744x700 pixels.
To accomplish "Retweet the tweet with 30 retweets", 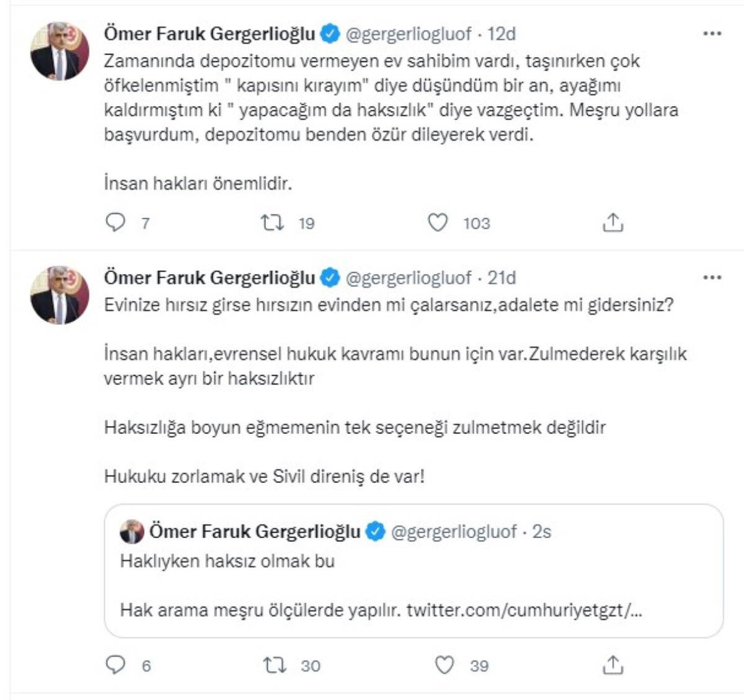I will 274,665.
